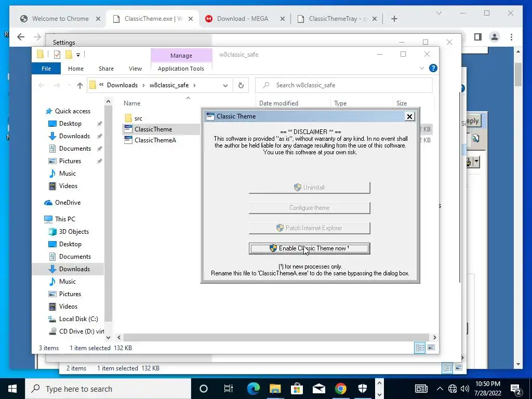532x399 pixels.
Task: Click the Configure theme button
Action: tap(309, 208)
